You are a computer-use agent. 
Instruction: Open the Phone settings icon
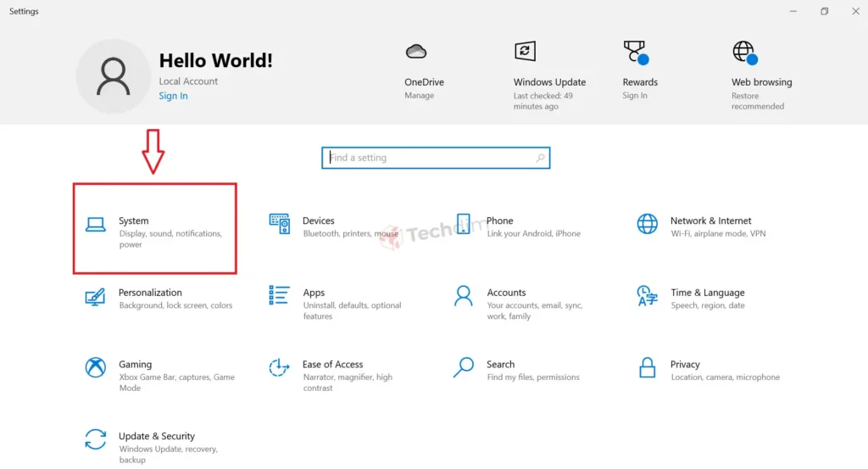tap(464, 224)
